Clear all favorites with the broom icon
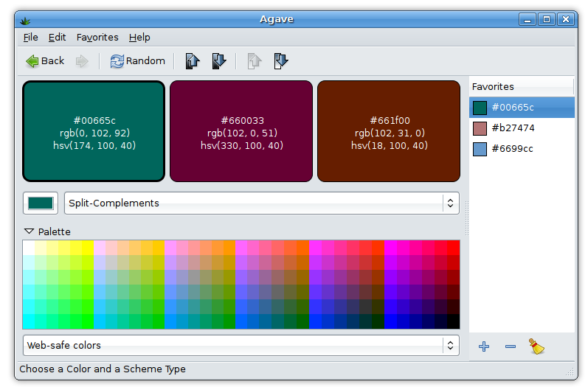 536,347
